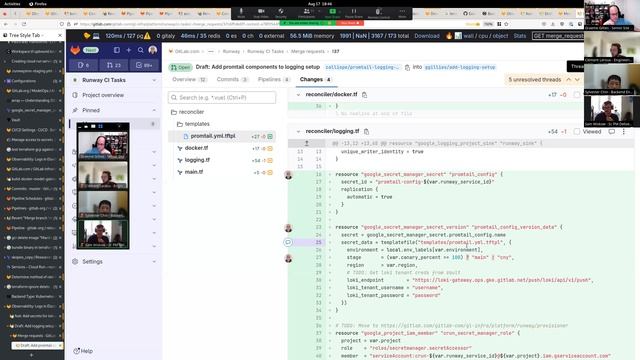Select promtail.yml.tftpl in file tree
This screenshot has height=360, width=640.
(x=222, y=136)
